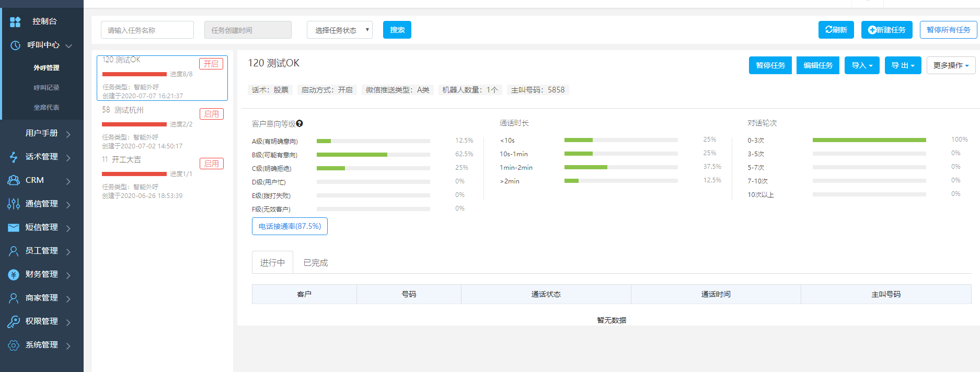Image resolution: width=980 pixels, height=372 pixels.
Task: Toggle the 启用 status on task 58 测试杭州
Action: pos(211,114)
